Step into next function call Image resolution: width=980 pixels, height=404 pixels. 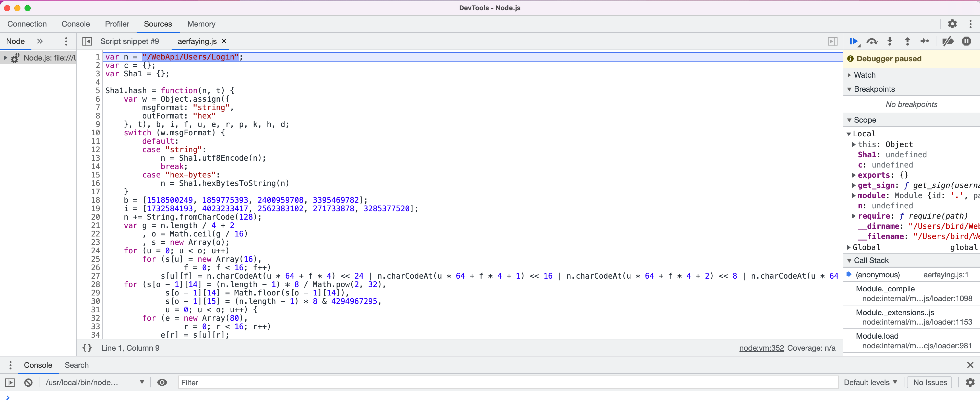click(x=889, y=41)
